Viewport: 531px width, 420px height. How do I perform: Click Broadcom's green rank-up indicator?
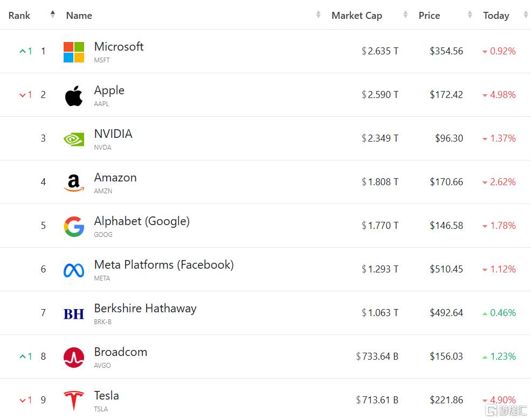[26, 356]
